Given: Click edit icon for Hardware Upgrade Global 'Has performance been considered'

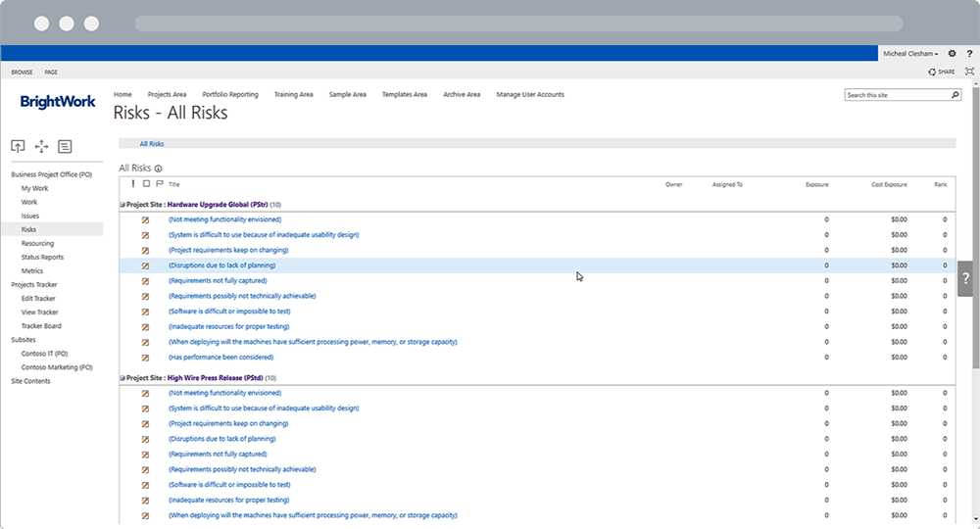Looking at the screenshot, I should tap(145, 358).
